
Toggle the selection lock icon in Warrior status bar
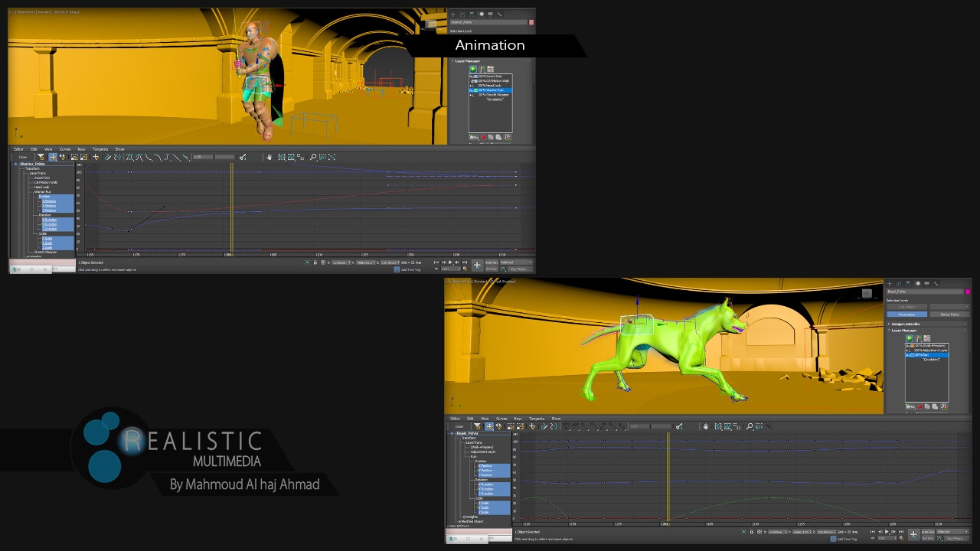pos(315,262)
